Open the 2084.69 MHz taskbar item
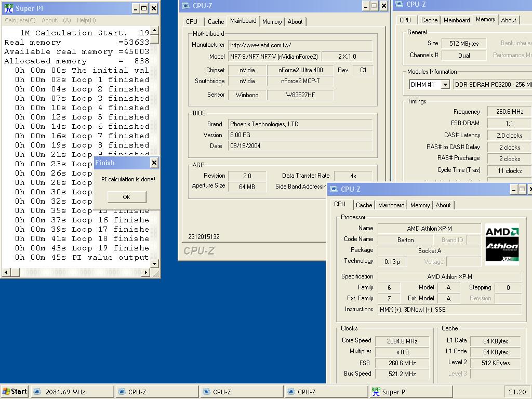Screen dimensions: 532x399 (x=73, y=392)
